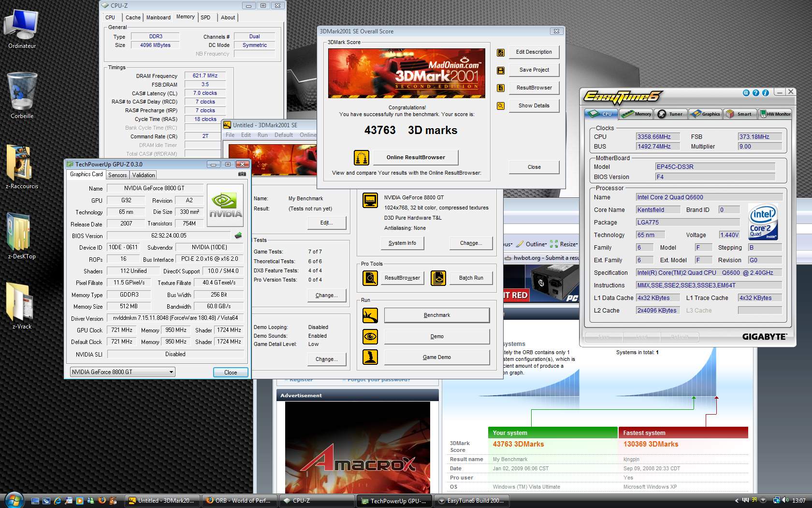The image size is (812, 508).
Task: Click the Batch Run icon
Action: pos(438,278)
